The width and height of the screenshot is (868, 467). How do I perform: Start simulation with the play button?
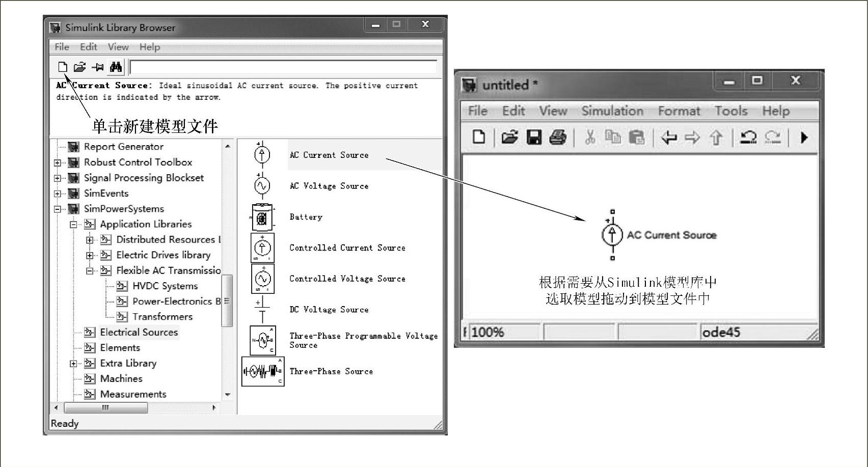pyautogui.click(x=804, y=137)
